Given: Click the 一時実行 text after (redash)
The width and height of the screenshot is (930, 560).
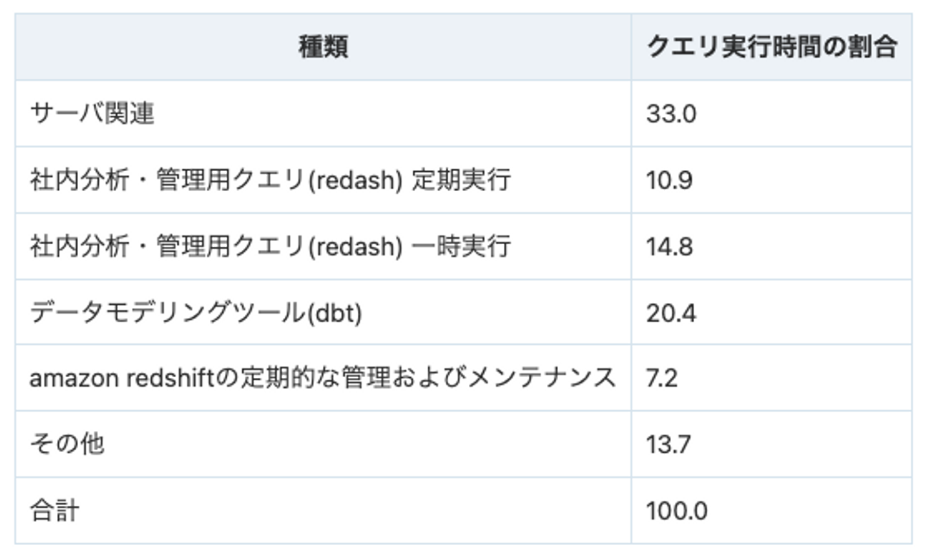Looking at the screenshot, I should [x=461, y=247].
